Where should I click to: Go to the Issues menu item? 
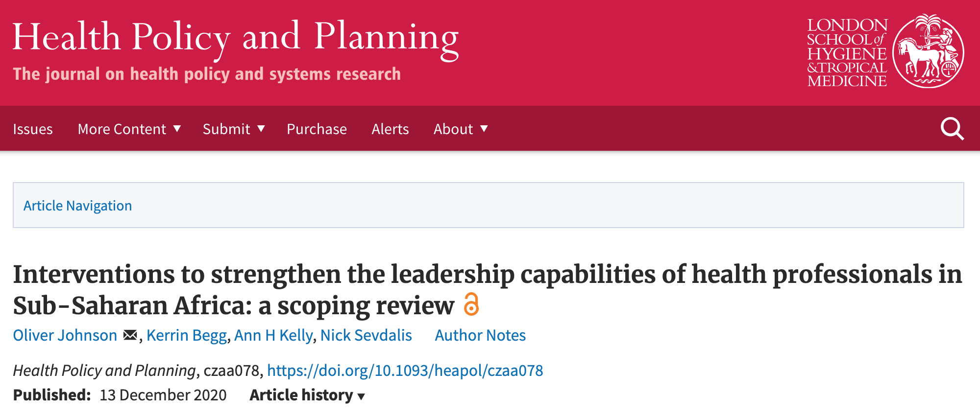[x=33, y=129]
